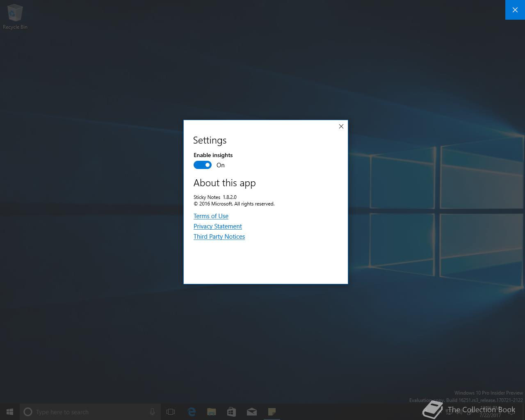Click the Sticky Notes taskbar icon
This screenshot has height=420, width=525.
pos(272,412)
